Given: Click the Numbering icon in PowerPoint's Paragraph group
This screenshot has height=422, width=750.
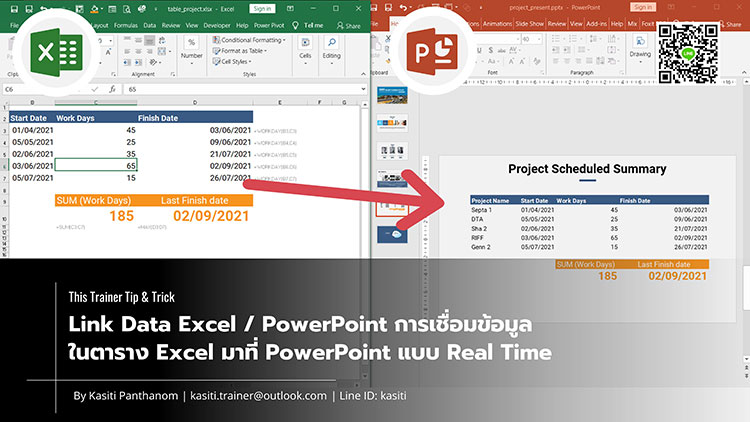Looking at the screenshot, I should [x=573, y=39].
